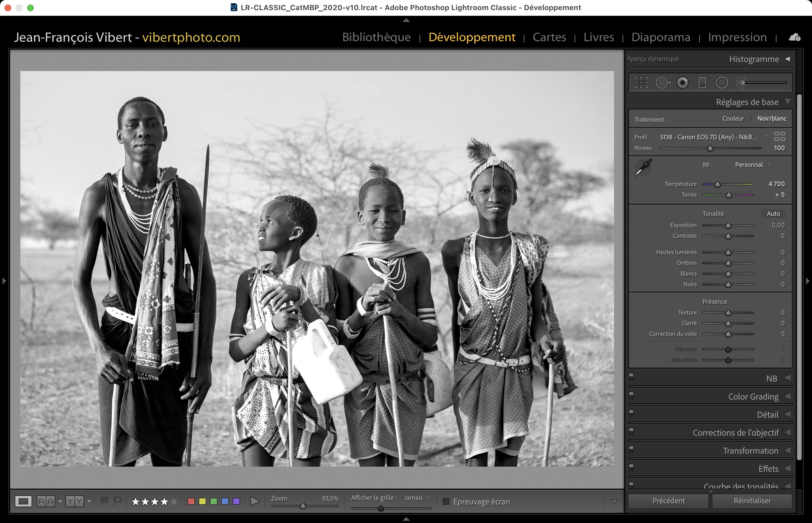Switch to the Bibliothèque module
Screen dimensions: 812x523
pyautogui.click(x=376, y=37)
